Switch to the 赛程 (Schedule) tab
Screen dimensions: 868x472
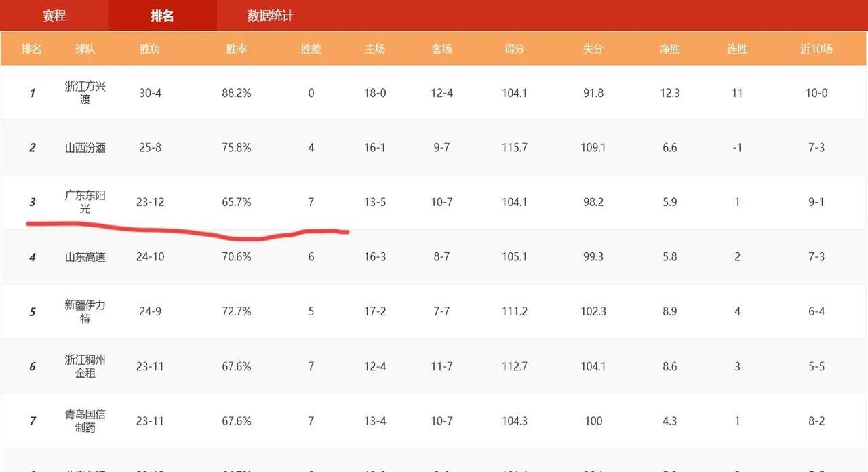click(x=54, y=16)
